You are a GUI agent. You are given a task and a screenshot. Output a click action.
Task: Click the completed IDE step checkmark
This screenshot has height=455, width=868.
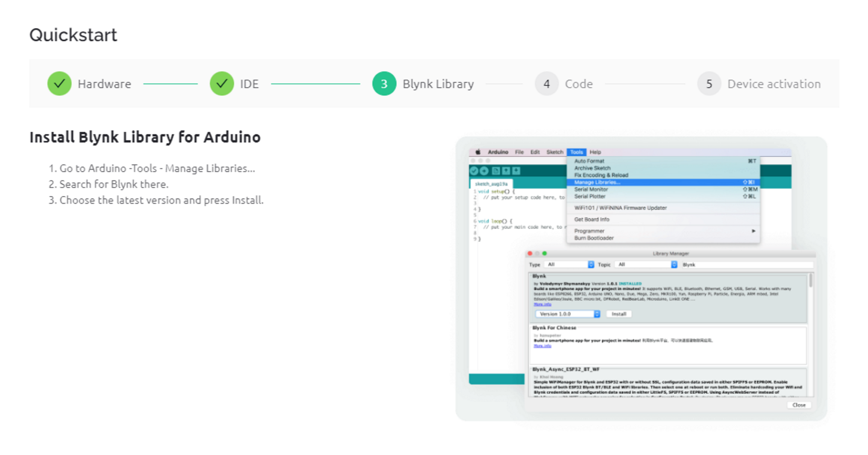(x=222, y=83)
